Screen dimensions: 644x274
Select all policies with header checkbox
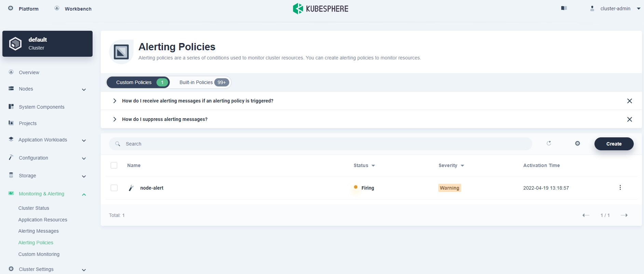point(114,165)
